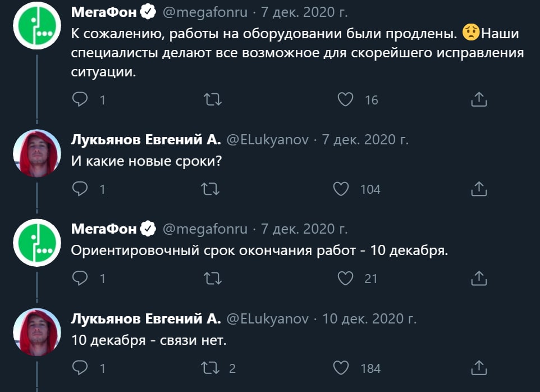This screenshot has width=540, height=392.
Task: Like the MegaFon tweet with 16 likes
Action: click(346, 100)
